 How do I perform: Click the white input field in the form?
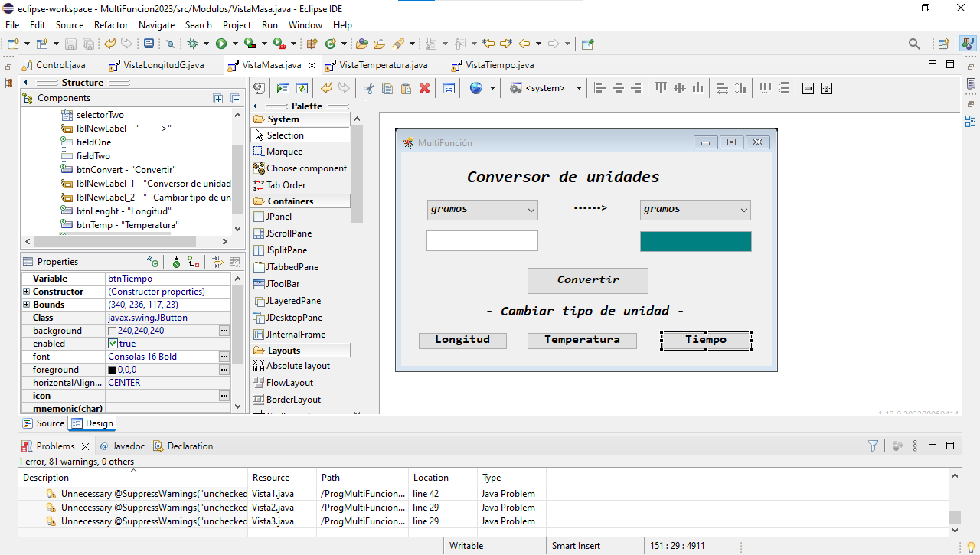coord(482,241)
